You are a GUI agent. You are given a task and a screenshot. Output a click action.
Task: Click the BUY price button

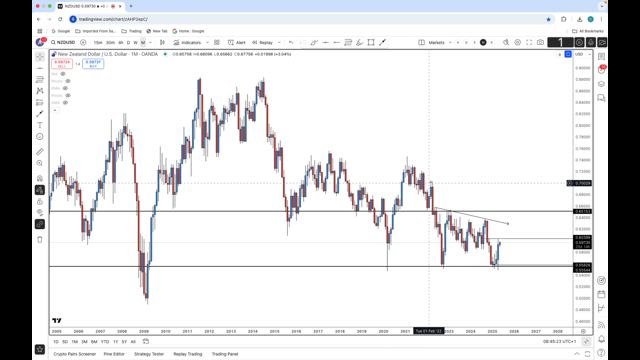pyautogui.click(x=93, y=63)
